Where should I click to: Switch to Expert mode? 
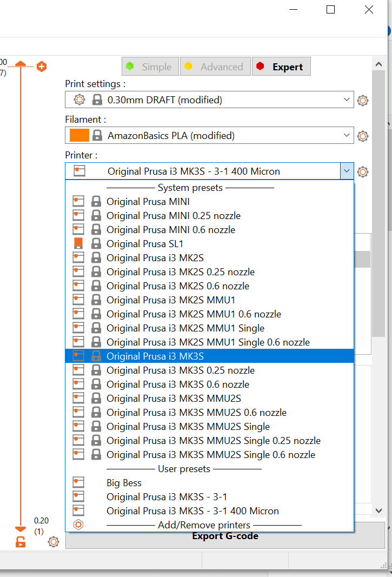pos(281,67)
